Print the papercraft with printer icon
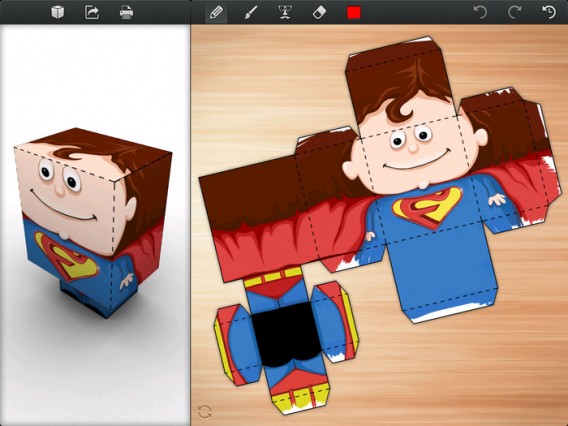This screenshot has height=426, width=568. pos(126,12)
